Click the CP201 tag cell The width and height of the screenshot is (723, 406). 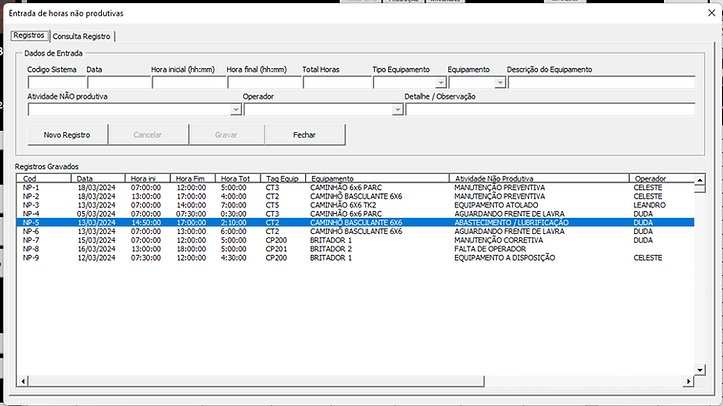(x=276, y=249)
